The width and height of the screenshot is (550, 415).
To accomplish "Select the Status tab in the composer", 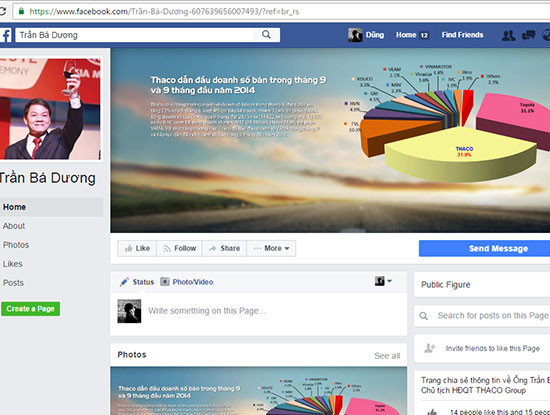I will coord(137,282).
